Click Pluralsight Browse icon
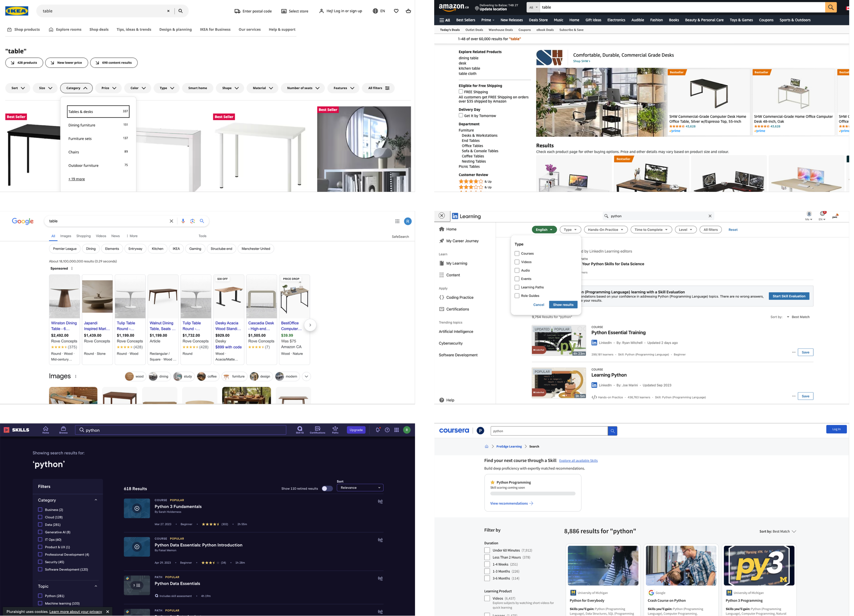This screenshot has width=854, height=616. (63, 430)
